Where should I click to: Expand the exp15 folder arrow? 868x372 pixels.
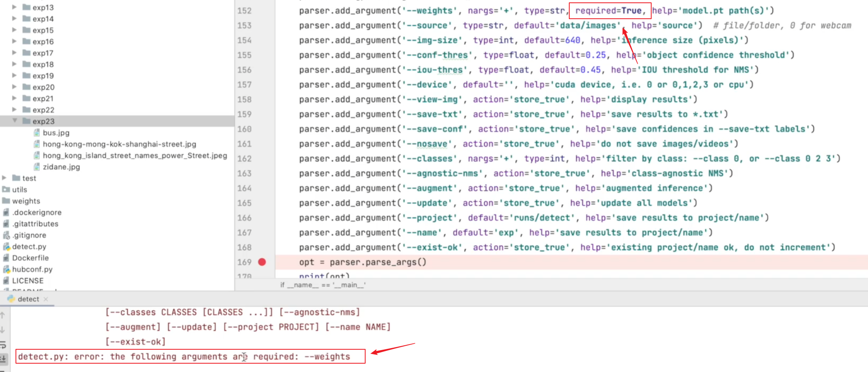pos(14,30)
